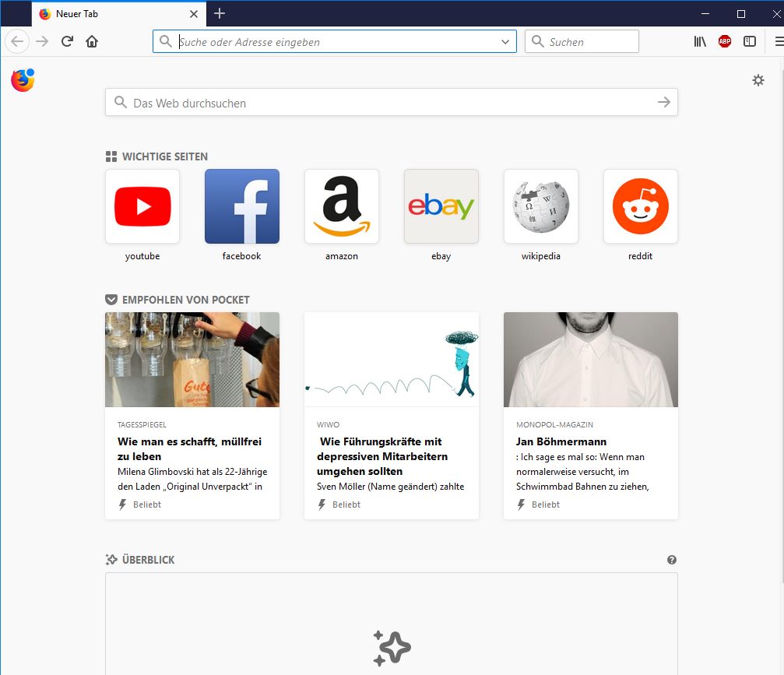Image resolution: width=784 pixels, height=675 pixels.
Task: Focus the address bar input
Action: 335,41
